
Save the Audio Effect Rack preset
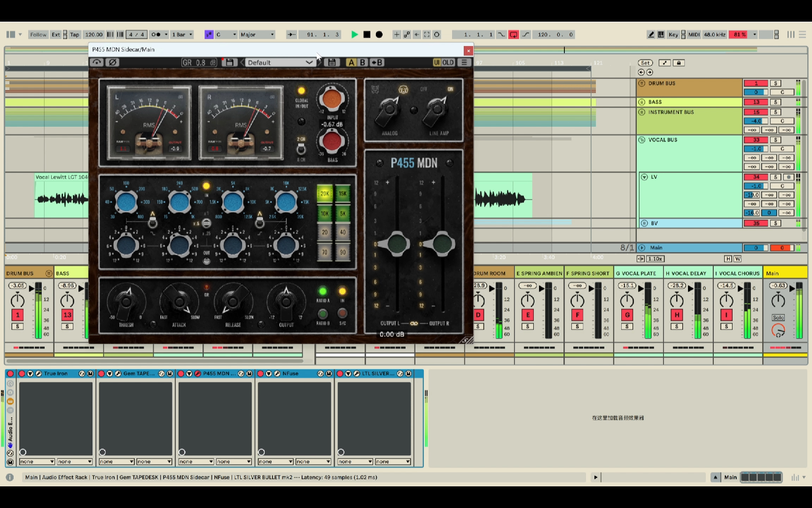click(10, 462)
